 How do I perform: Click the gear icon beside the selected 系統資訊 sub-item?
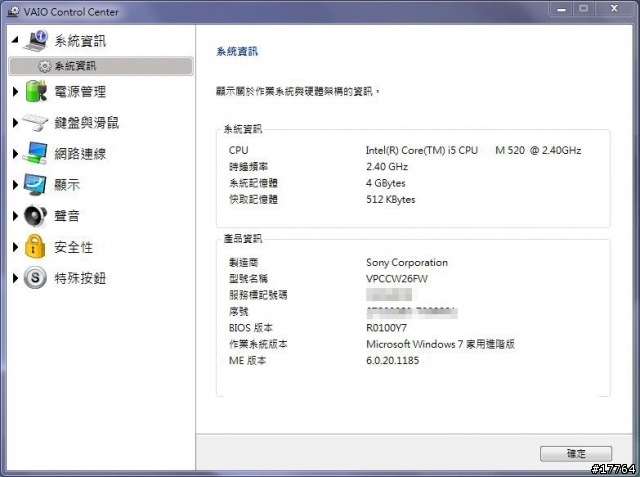(x=44, y=66)
